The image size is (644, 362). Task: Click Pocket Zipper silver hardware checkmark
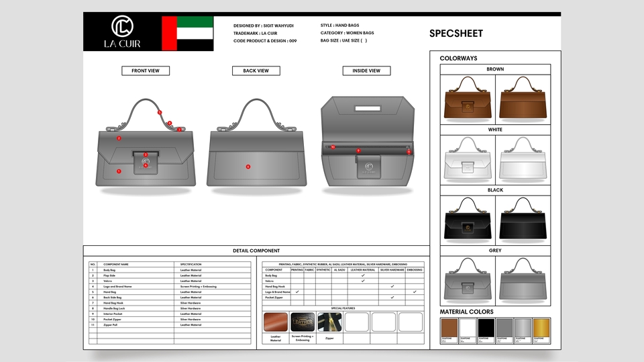click(392, 297)
